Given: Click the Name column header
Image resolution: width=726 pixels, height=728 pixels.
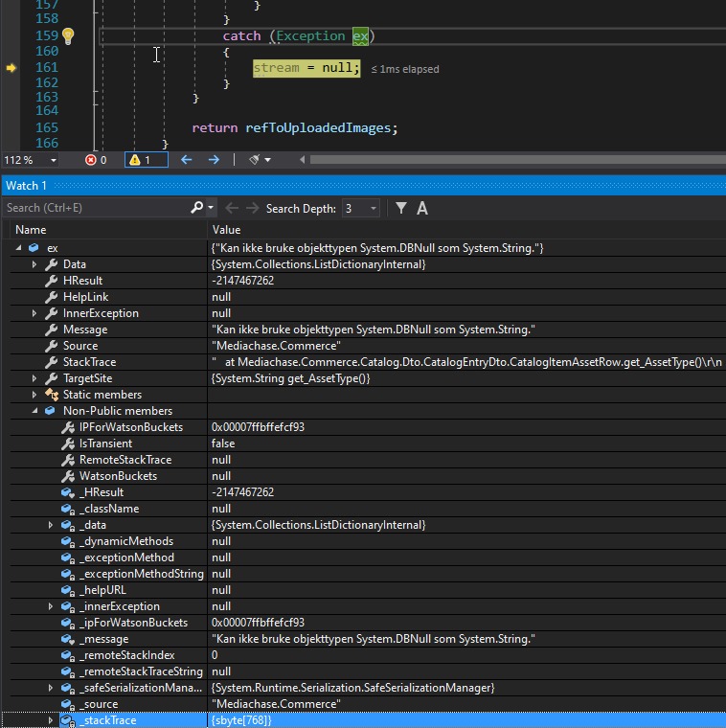Looking at the screenshot, I should click(x=31, y=230).
